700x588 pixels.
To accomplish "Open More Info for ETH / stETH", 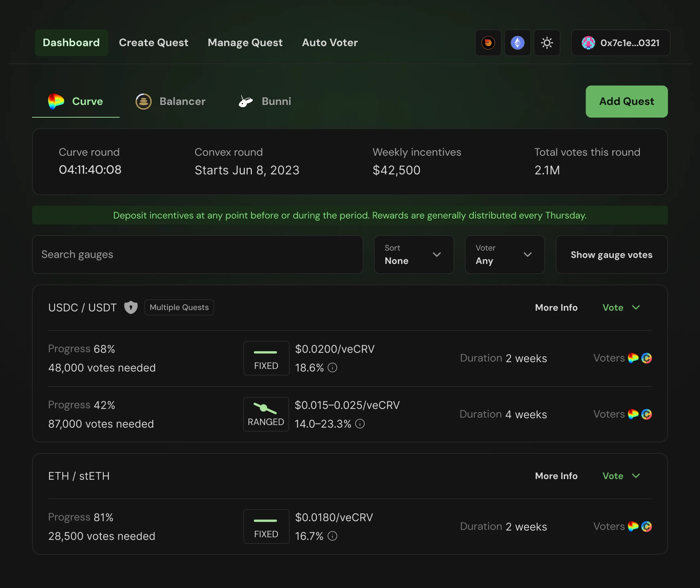I will (x=556, y=476).
